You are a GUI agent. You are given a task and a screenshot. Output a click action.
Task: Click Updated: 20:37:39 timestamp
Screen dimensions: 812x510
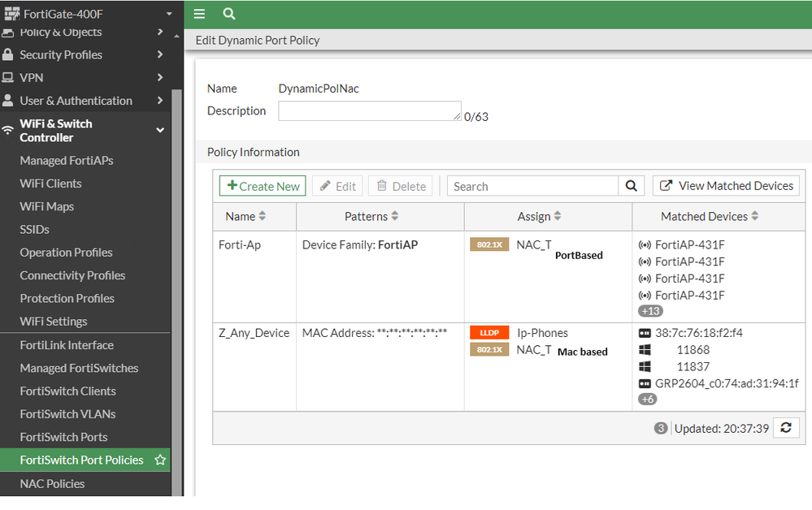tap(722, 429)
